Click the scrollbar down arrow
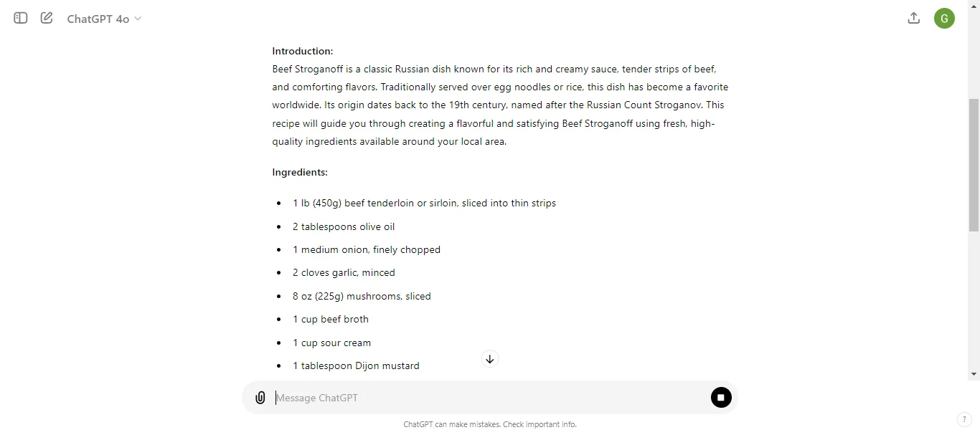This screenshot has height=435, width=980. click(x=974, y=374)
